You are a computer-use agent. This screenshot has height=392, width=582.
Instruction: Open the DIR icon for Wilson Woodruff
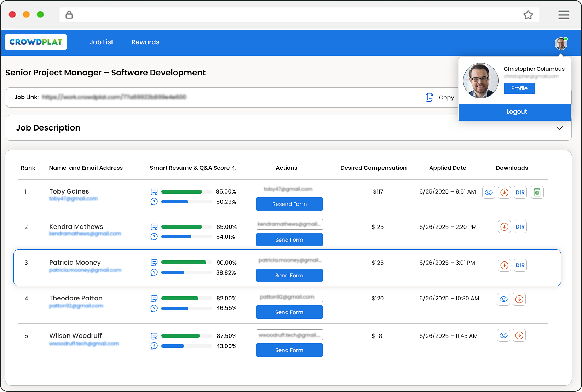tap(520, 335)
